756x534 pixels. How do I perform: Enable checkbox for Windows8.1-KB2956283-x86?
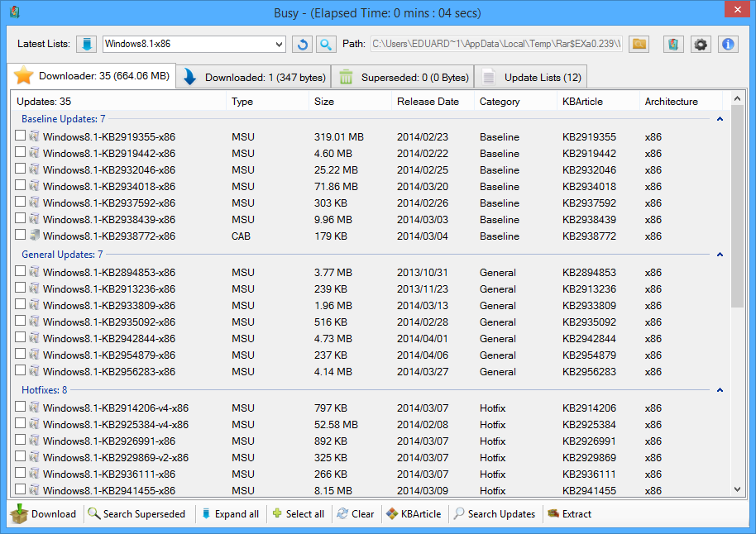tap(20, 370)
